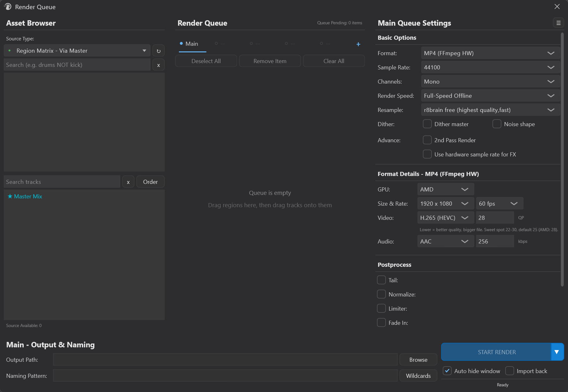568x392 pixels.
Task: Enable Limiter postprocess option
Action: (382, 308)
